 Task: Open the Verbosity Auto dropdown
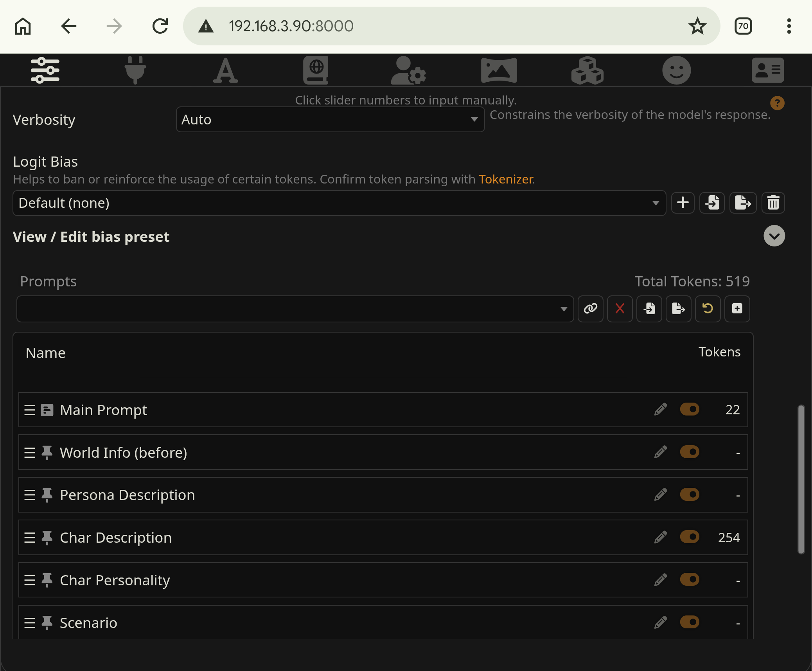click(x=330, y=119)
